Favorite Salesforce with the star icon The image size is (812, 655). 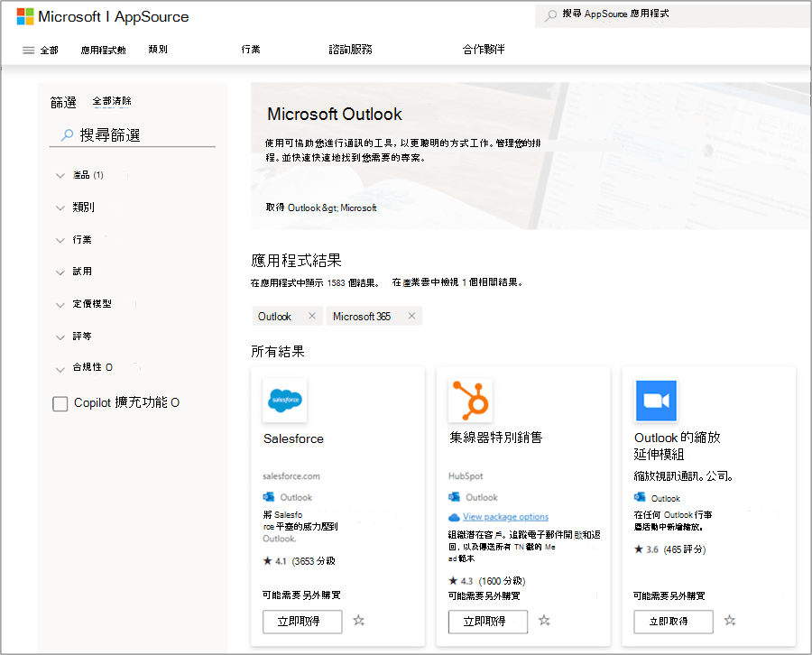coord(358,621)
